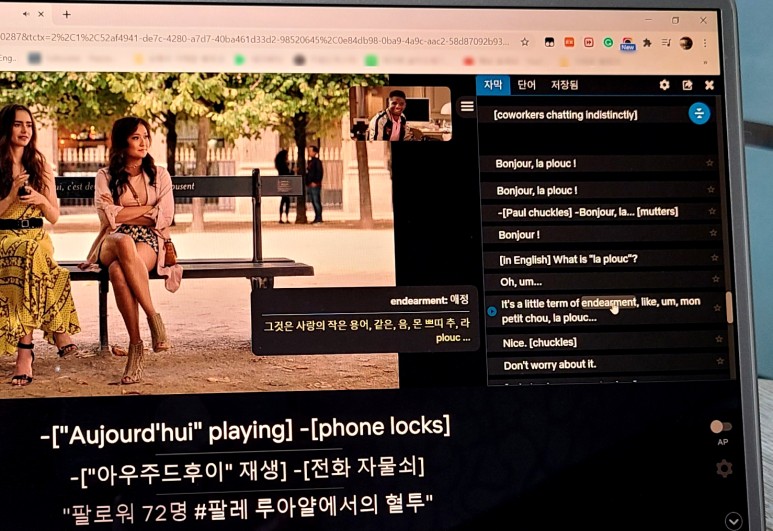Viewport: 773px width, 531px height.
Task: Toggle the AP auto-pause switch
Action: pyautogui.click(x=720, y=426)
